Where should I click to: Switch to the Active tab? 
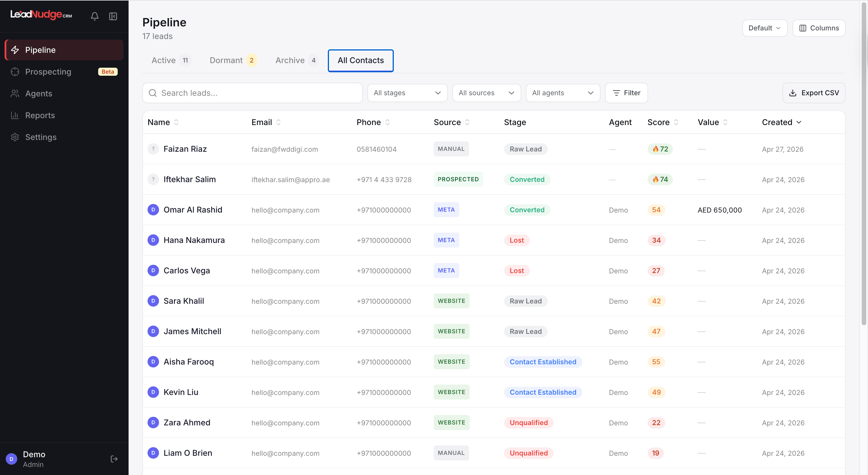point(171,60)
